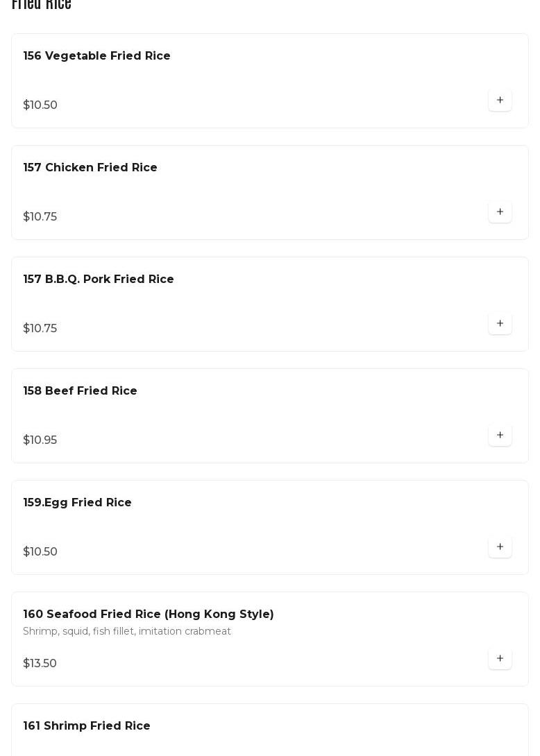The height and width of the screenshot is (756, 540).
Task: Add 156 Vegetable Fried Rice to order
Action: tap(500, 101)
